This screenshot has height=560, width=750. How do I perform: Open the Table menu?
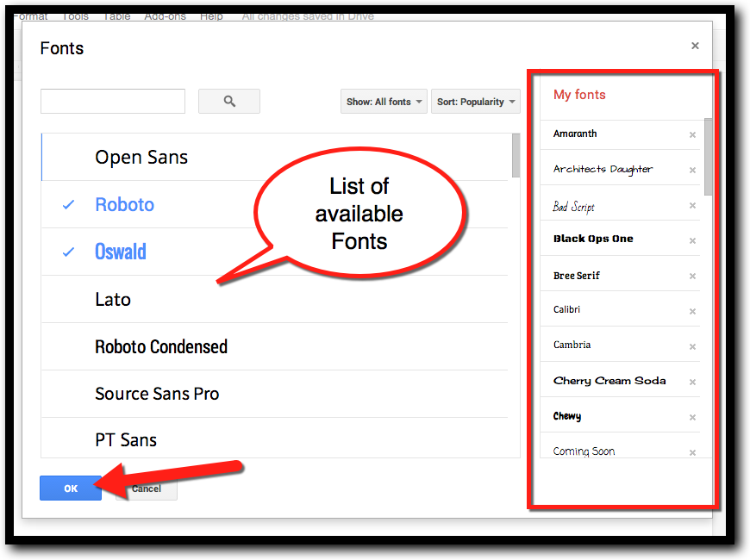(116, 16)
